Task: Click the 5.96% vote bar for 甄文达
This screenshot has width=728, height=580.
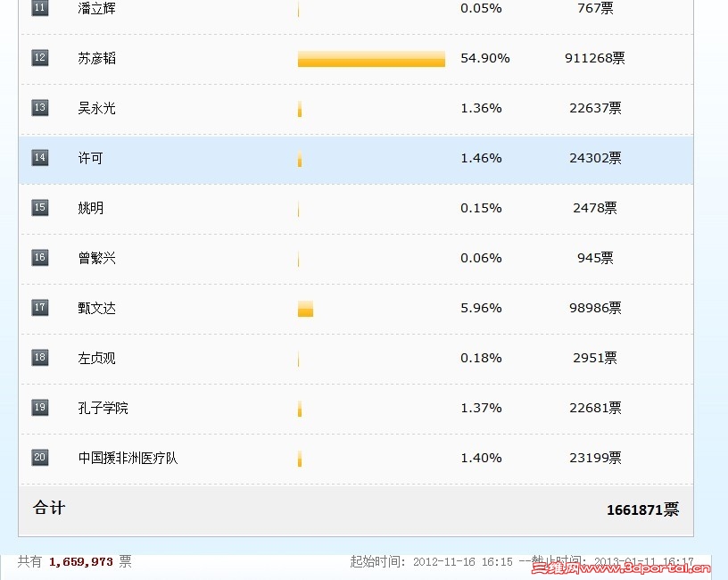Action: tap(305, 309)
